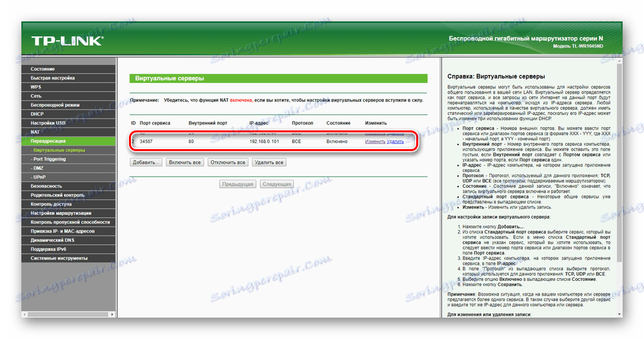Click protocol value ВСЕ in row 2
The image size is (644, 339).
coord(296,141)
